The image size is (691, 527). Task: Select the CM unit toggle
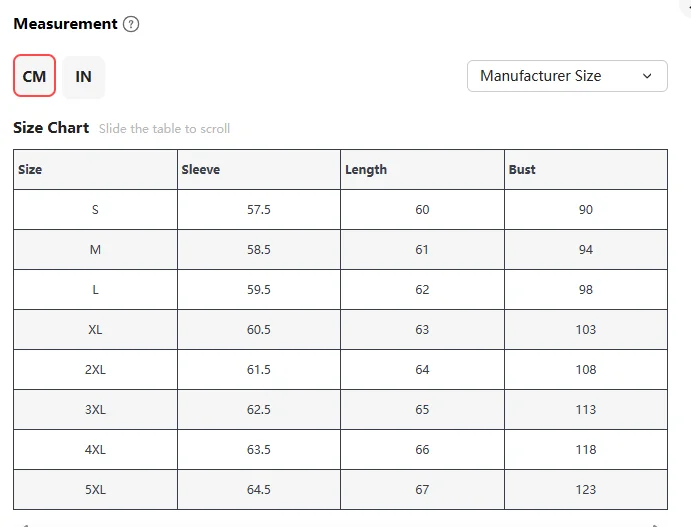[34, 76]
